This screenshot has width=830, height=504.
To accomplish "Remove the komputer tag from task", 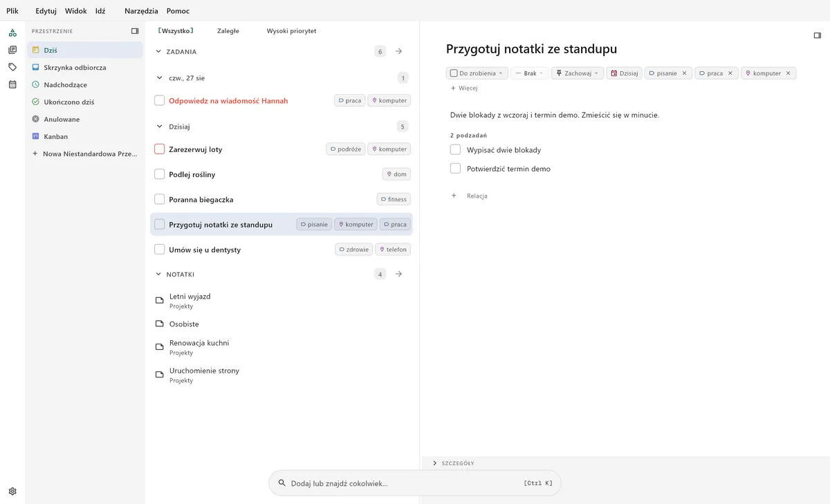I will 788,73.
